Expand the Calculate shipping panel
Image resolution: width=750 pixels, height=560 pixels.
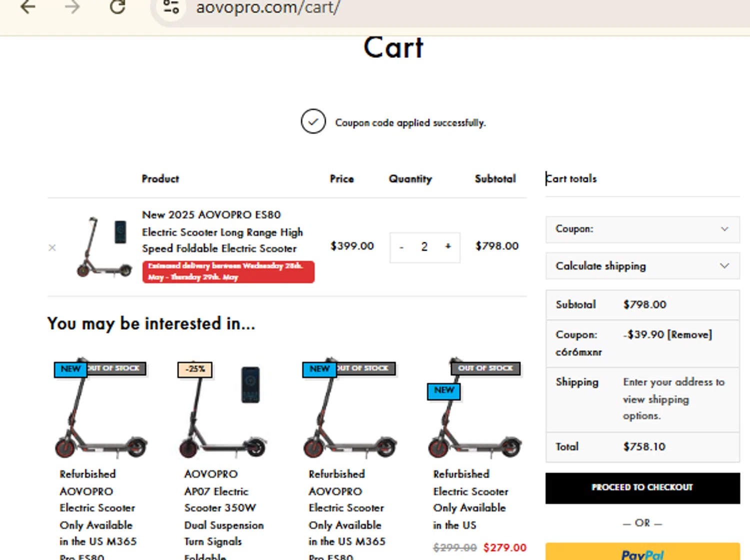click(x=642, y=266)
